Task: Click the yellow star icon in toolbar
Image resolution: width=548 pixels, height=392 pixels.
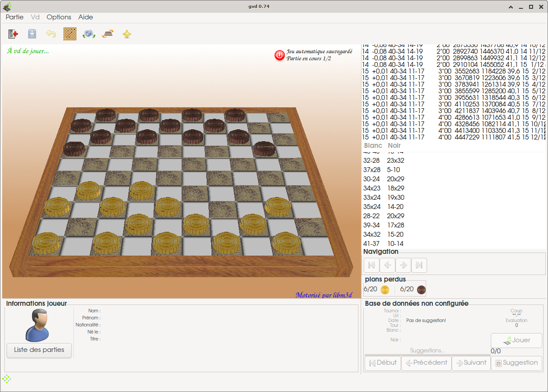Action: coord(127,34)
